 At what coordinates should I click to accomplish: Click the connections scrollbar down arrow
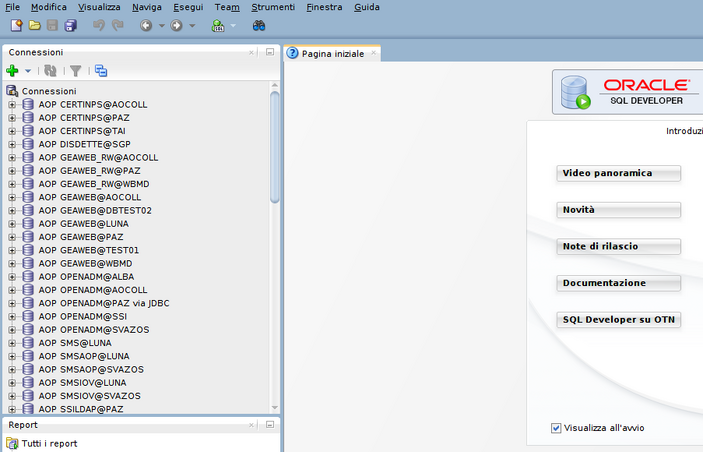(x=275, y=408)
